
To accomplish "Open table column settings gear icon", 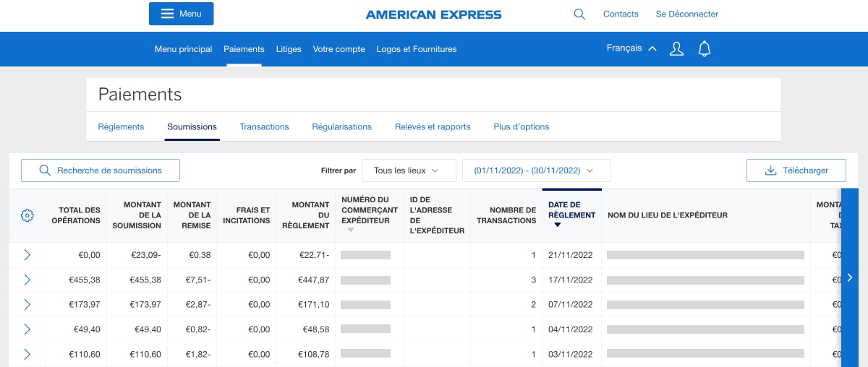I will coord(27,215).
